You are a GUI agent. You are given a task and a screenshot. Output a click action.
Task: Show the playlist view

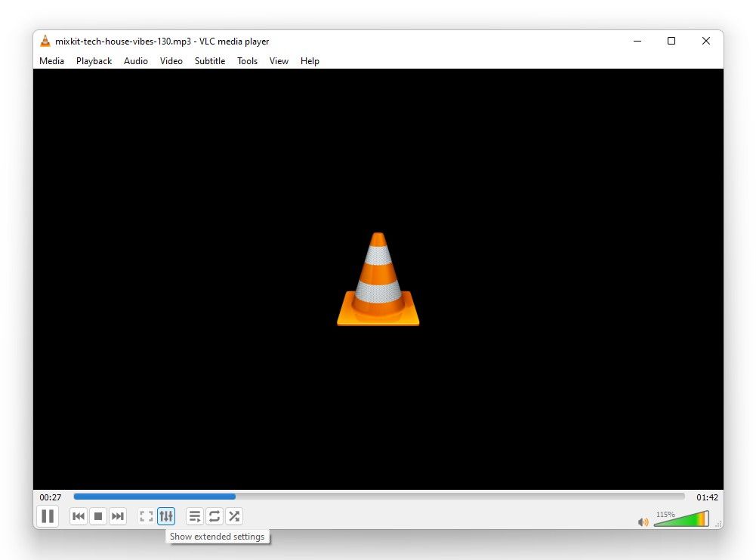[x=194, y=516]
